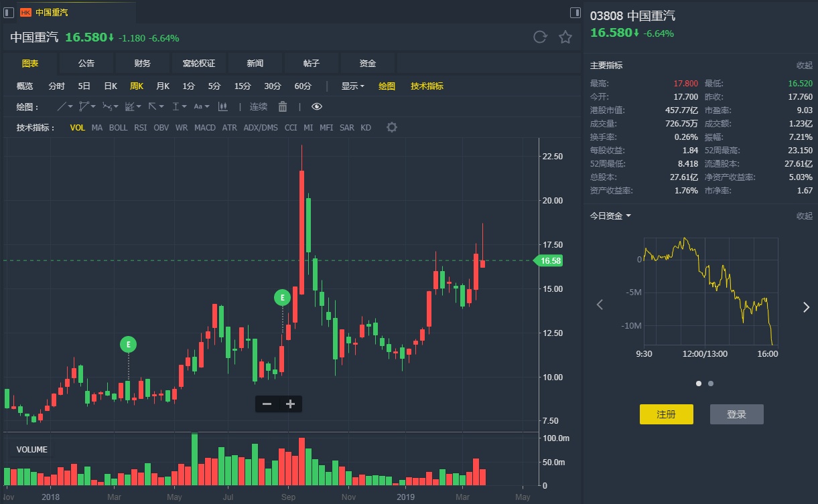Select the Fibonacci/Gann fan drawing tool
The width and height of the screenshot is (818, 504).
coord(130,106)
